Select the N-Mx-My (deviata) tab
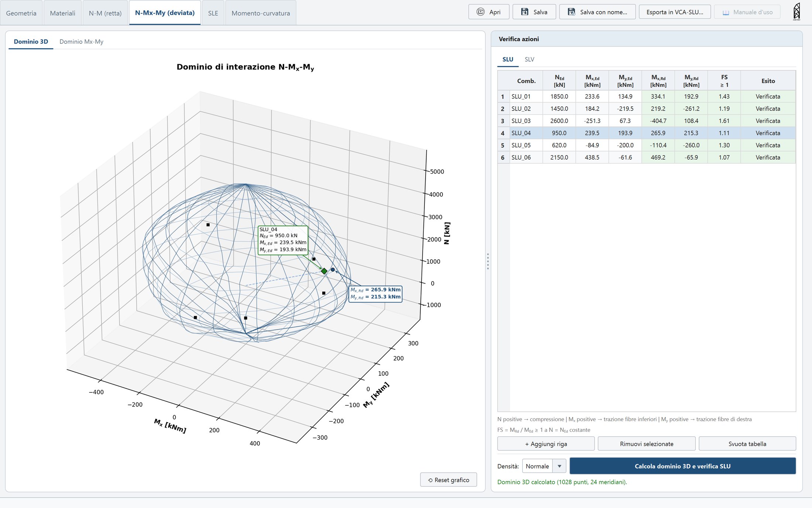This screenshot has height=508, width=812. 165,13
